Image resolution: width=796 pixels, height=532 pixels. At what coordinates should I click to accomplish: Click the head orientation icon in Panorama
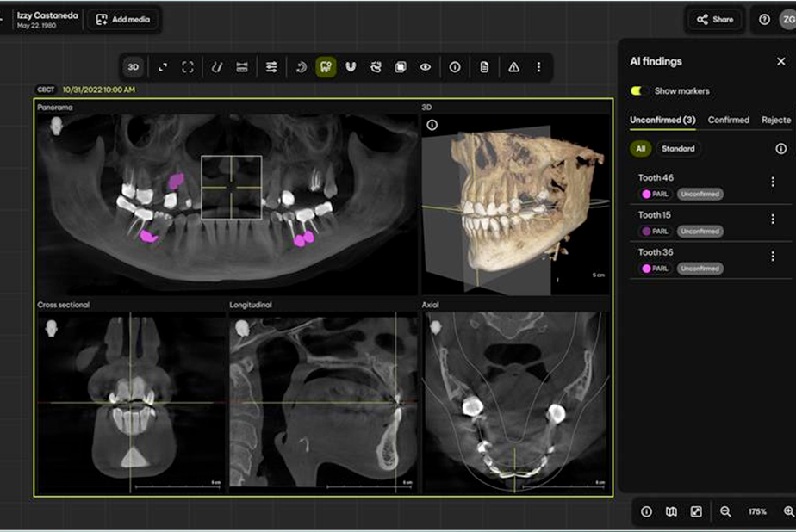tap(56, 126)
